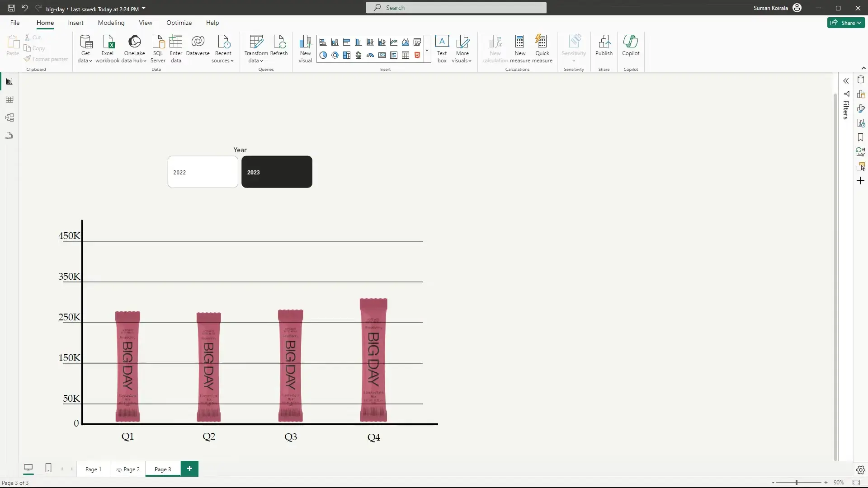This screenshot has height=488, width=868.
Task: Open DAX query view in left sidebar
Action: (9, 136)
